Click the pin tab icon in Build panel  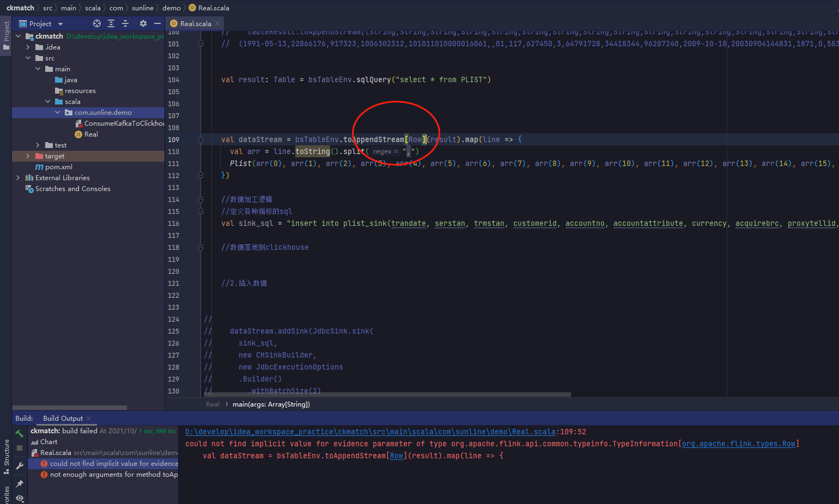(x=20, y=483)
